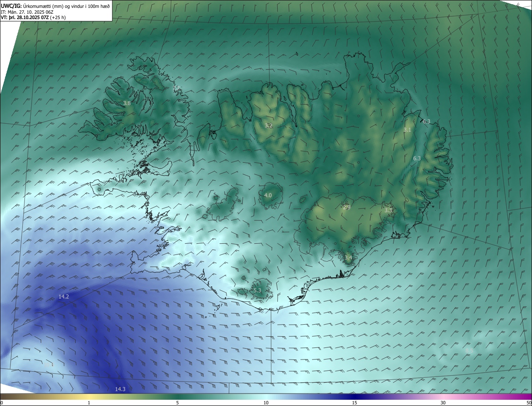This screenshot has height=406, width=532.
Task: Click the 50 mark at the end of the legend
Action: tap(528, 402)
